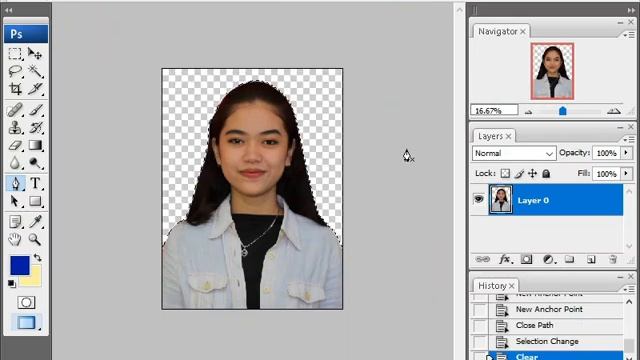Image resolution: width=640 pixels, height=360 pixels.
Task: Toggle lock position
Action: pos(533,173)
